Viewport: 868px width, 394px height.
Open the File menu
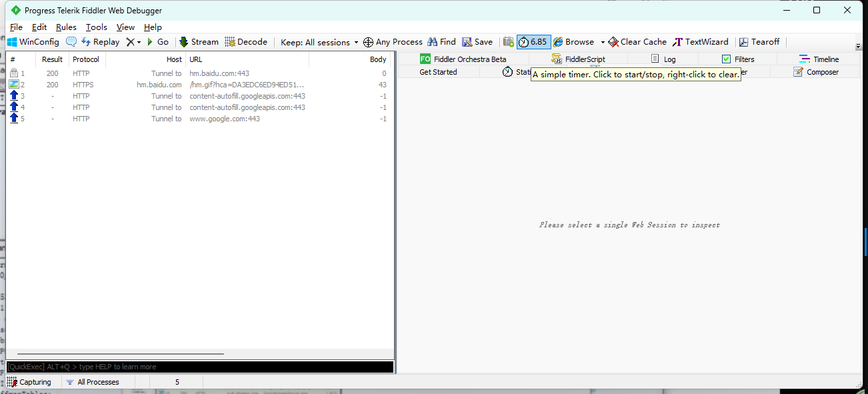click(x=16, y=27)
